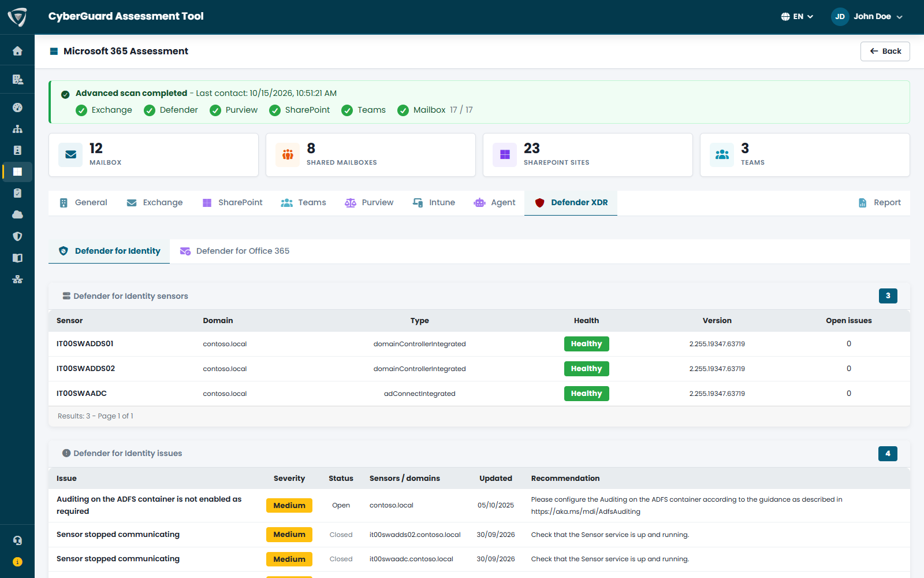
Task: Click the Shared Mailboxes card icon
Action: point(288,155)
